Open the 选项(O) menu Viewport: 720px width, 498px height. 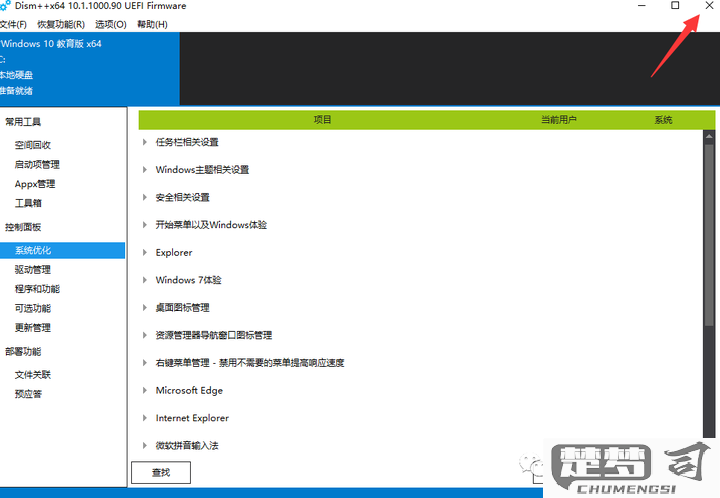click(x=111, y=24)
